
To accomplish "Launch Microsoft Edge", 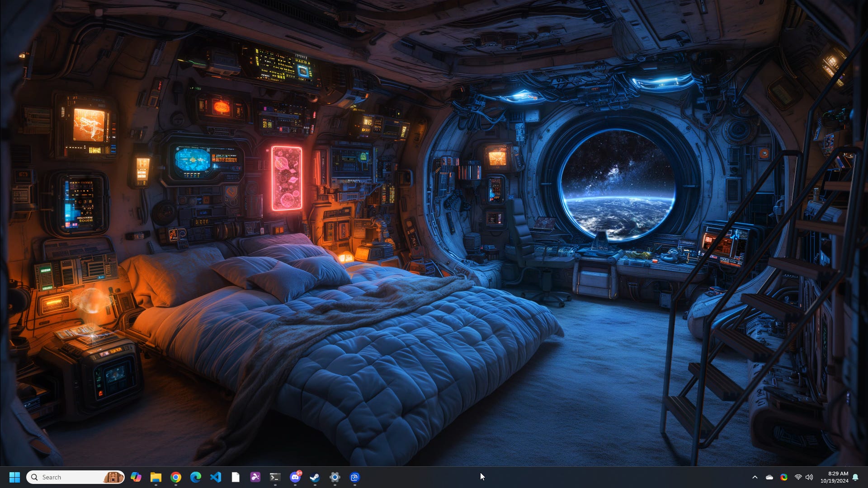I will (x=196, y=477).
